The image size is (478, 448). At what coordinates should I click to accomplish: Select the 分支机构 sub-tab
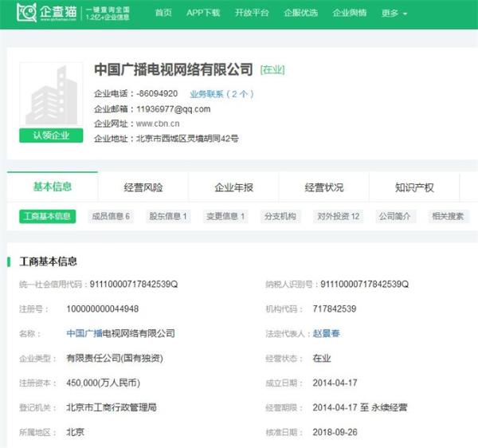coord(280,217)
